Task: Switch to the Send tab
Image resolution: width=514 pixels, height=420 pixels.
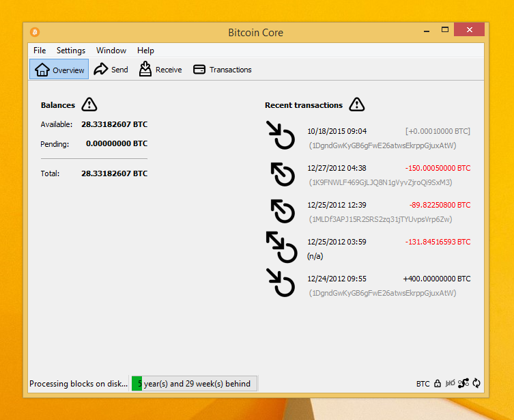Action: pos(111,69)
